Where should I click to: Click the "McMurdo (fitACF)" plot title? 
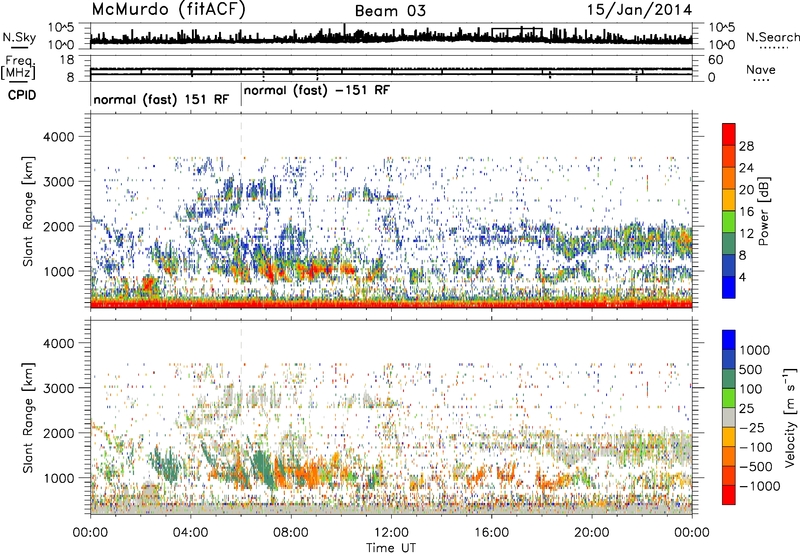(168, 10)
